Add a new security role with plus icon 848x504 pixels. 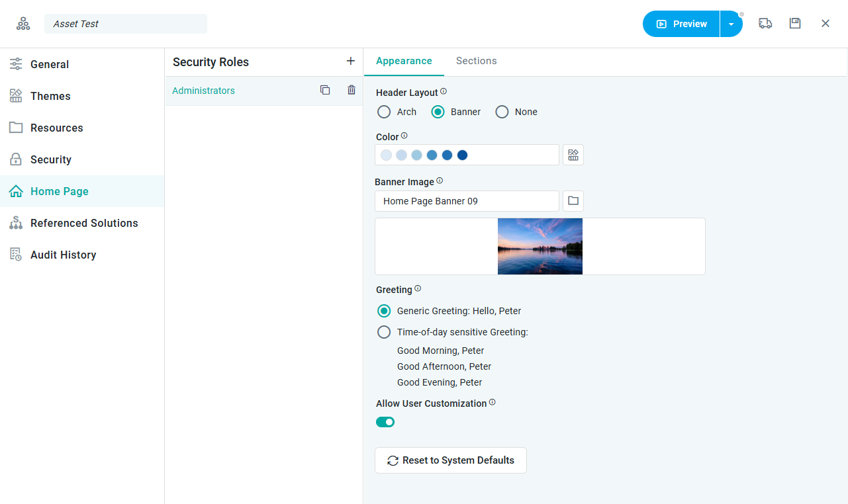[351, 62]
